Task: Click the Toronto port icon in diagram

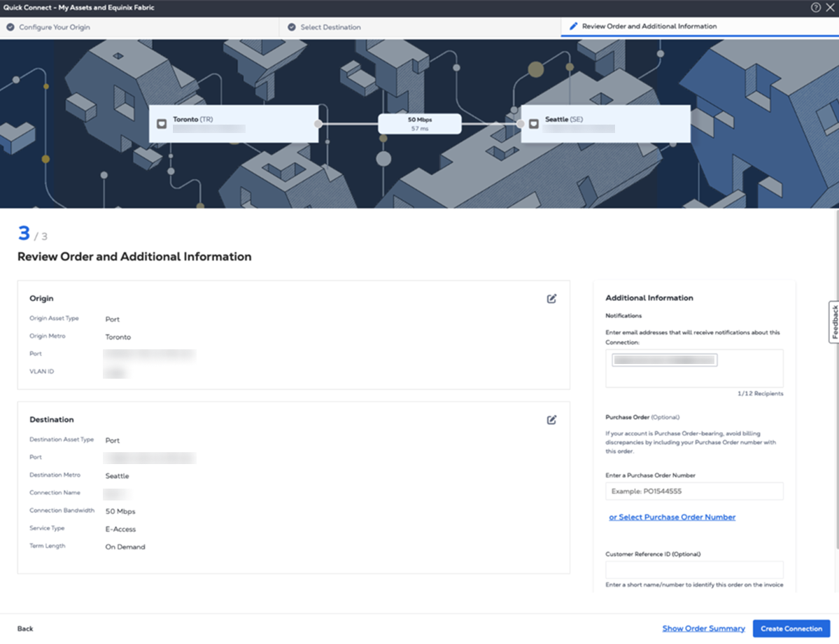Action: point(162,124)
